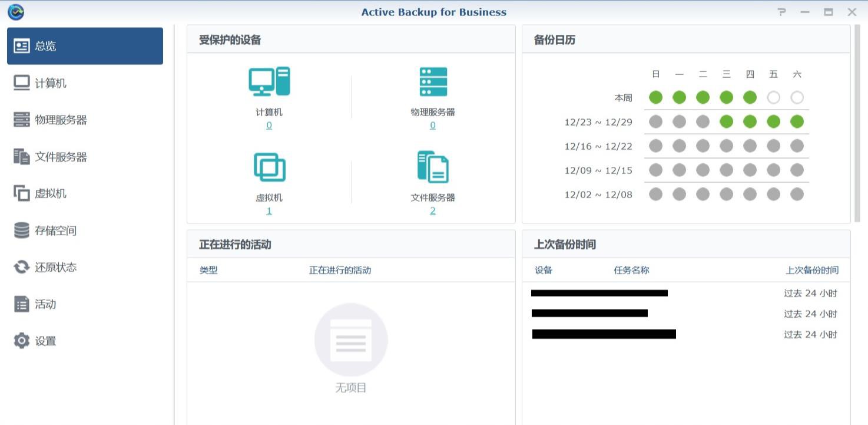Viewport: 868px width, 425px height.
Task: Click the 本周 row label
Action: [x=623, y=98]
